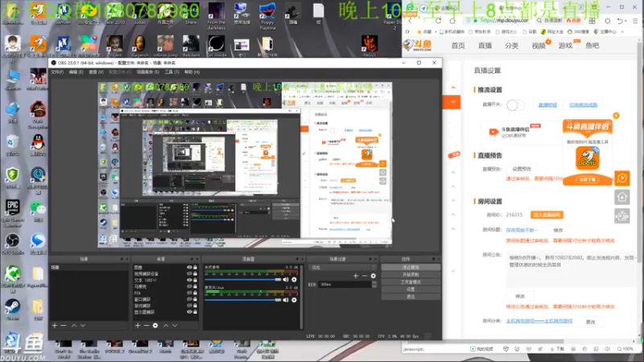Screen dimensions: 644x362
Task: Adjust the transition duration 300ms stepper
Action: pyautogui.click(x=374, y=285)
